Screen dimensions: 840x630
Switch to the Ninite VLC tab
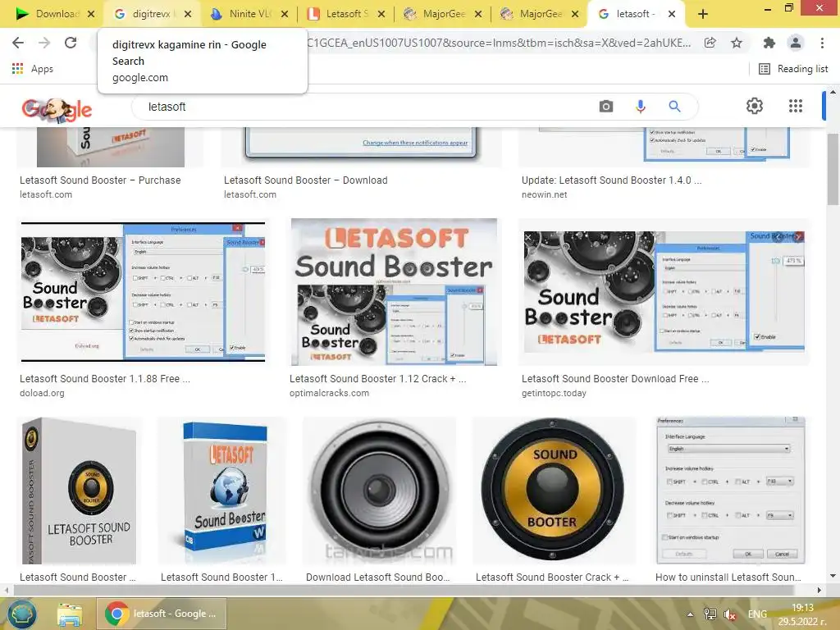(248, 14)
